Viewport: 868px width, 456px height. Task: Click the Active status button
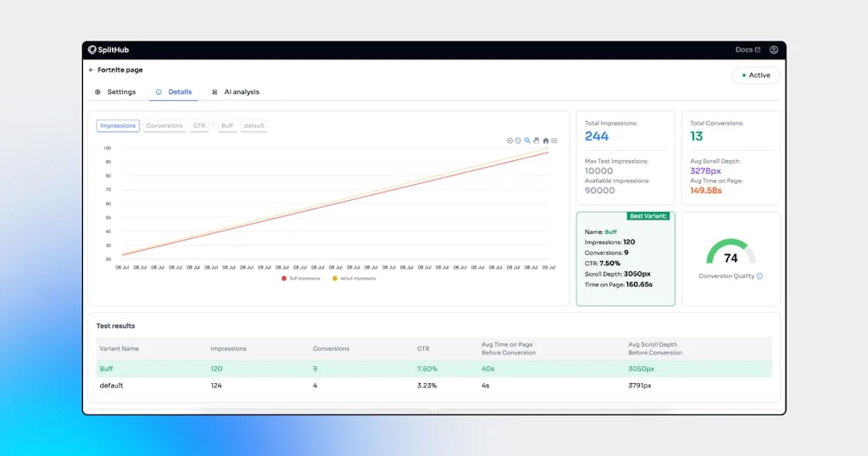(x=755, y=75)
